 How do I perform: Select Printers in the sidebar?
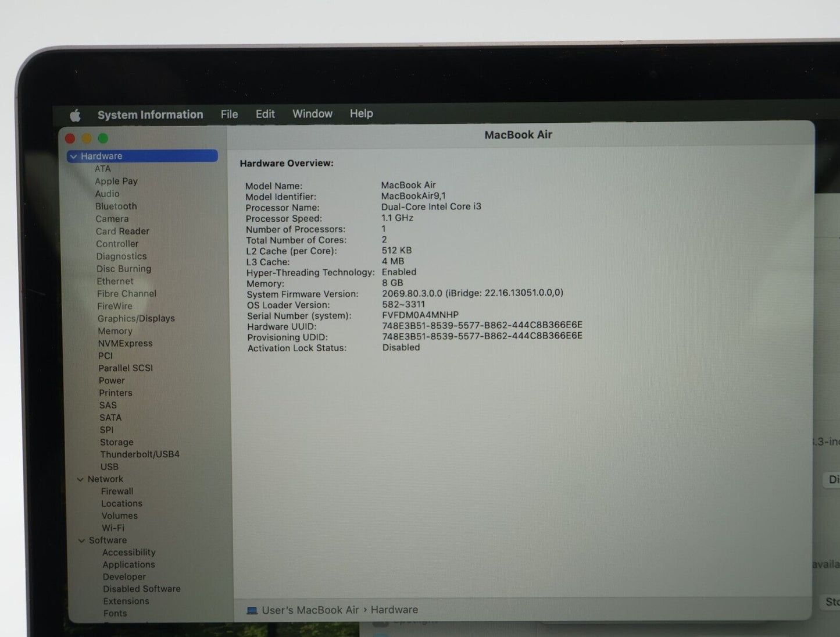[116, 393]
